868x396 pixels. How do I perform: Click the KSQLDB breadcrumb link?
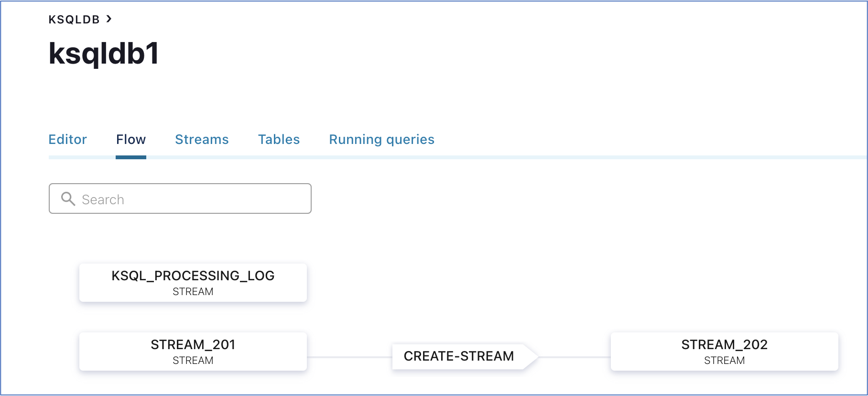[74, 20]
